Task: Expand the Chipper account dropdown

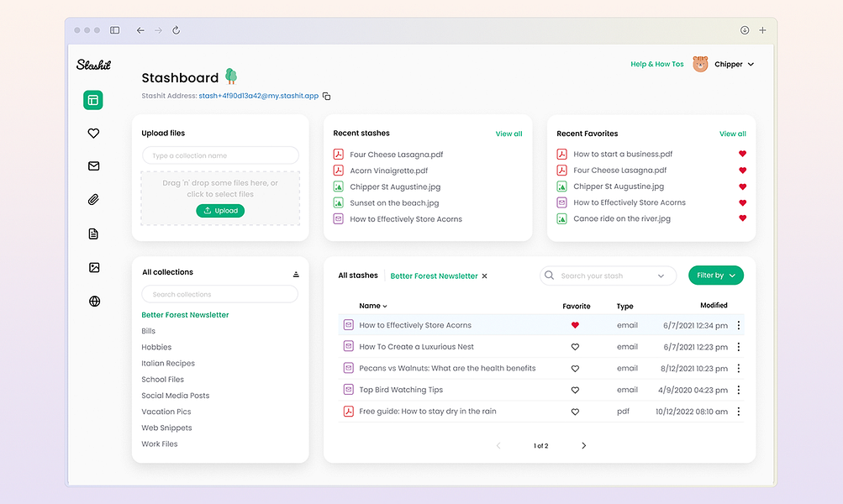Action: pyautogui.click(x=751, y=65)
